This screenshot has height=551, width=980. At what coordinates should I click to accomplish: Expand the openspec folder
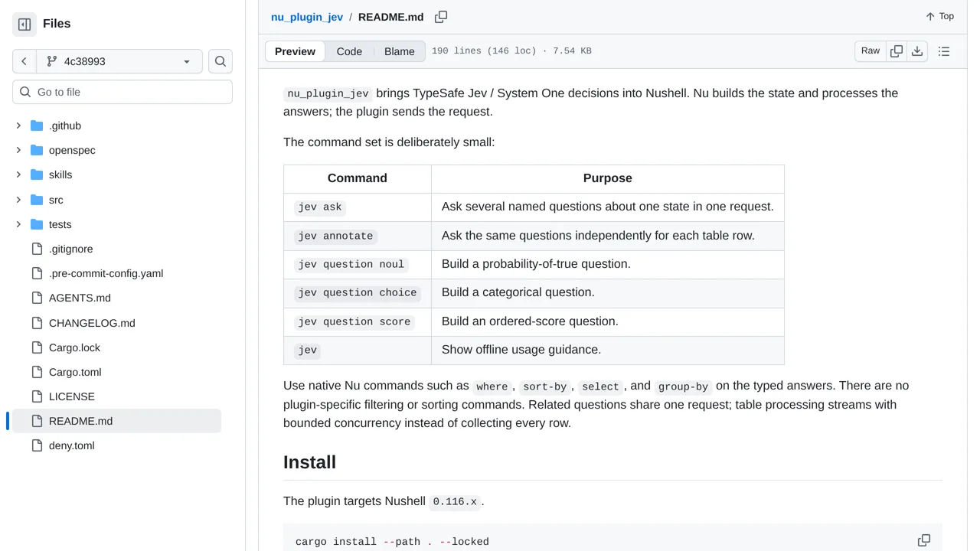click(x=18, y=150)
